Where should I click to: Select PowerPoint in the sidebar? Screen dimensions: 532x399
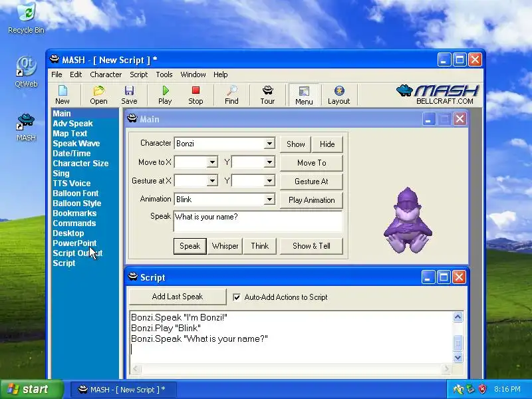74,243
